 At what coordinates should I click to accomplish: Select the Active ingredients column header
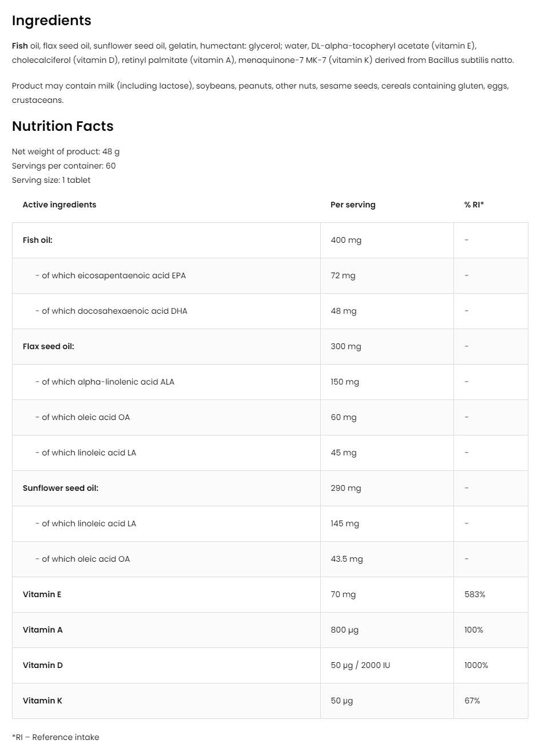[59, 205]
